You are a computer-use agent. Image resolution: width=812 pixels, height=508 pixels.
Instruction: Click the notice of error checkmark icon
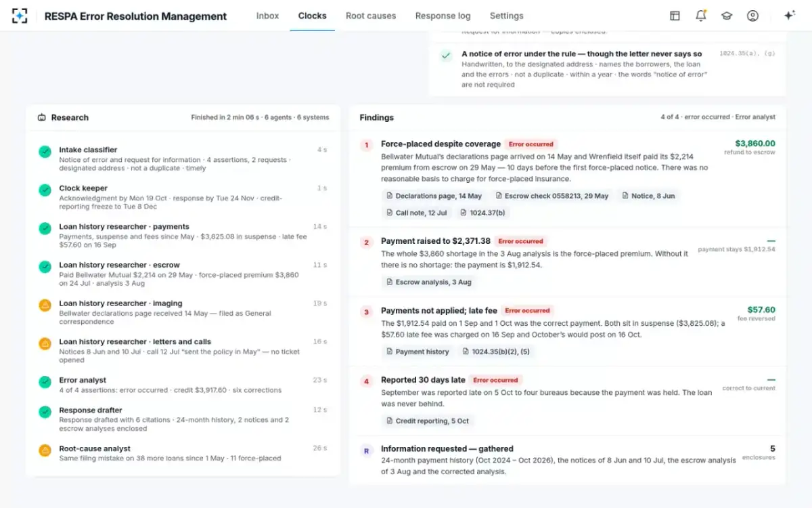click(446, 56)
